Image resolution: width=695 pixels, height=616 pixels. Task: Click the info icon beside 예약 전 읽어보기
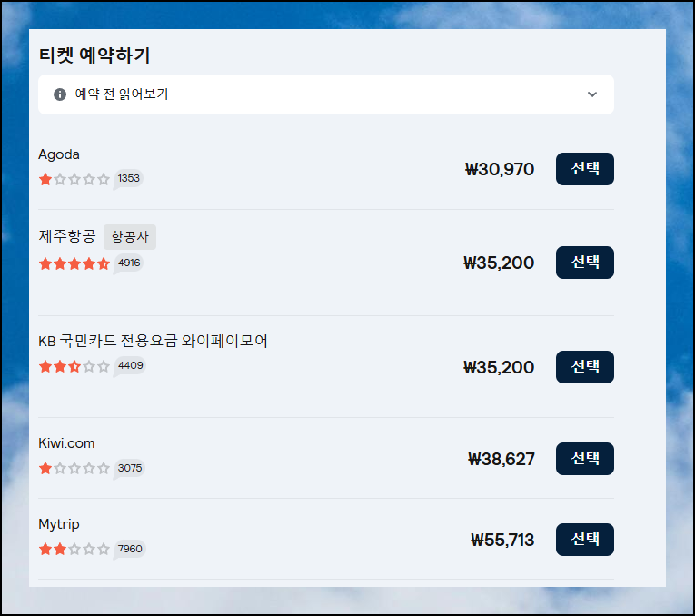click(x=60, y=94)
